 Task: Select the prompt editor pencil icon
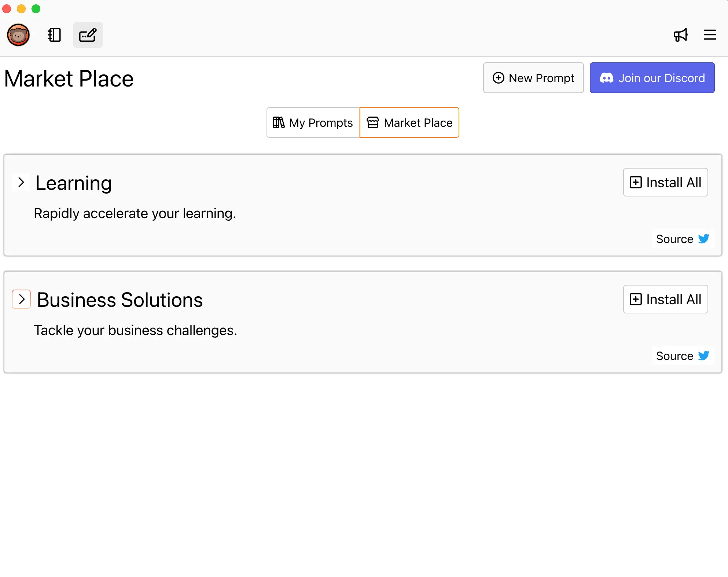tap(88, 35)
